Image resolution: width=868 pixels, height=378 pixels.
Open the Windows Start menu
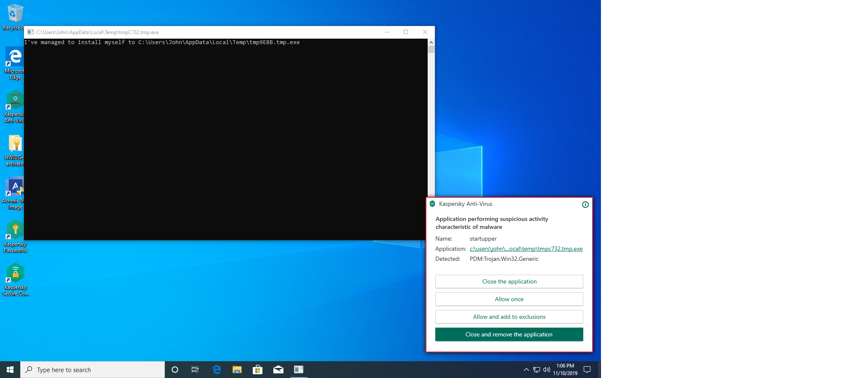10,370
